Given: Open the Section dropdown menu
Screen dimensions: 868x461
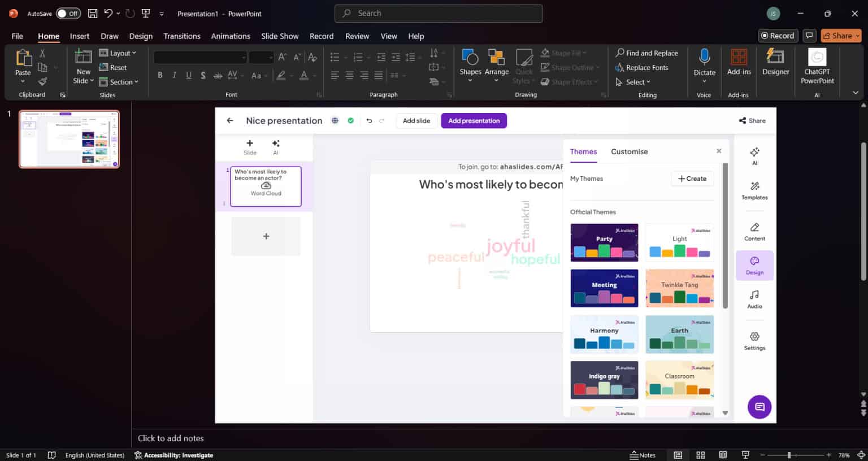Looking at the screenshot, I should click(119, 82).
